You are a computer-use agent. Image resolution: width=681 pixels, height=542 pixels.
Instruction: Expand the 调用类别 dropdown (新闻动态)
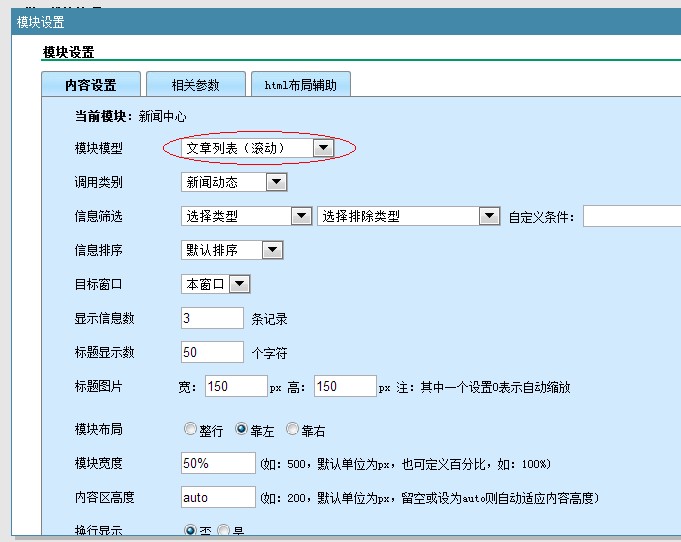click(x=234, y=182)
